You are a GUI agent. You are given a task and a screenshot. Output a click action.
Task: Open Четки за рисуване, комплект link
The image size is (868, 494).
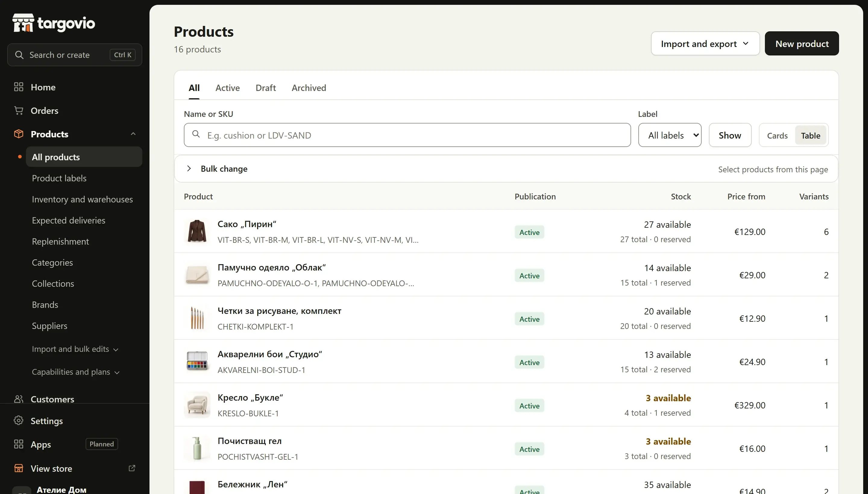tap(279, 311)
